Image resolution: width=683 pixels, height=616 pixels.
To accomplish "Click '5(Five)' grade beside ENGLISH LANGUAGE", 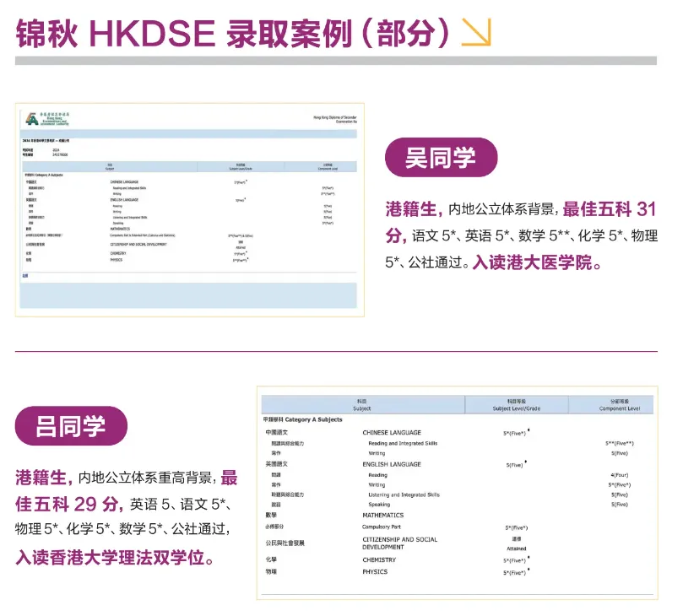I will [514, 465].
